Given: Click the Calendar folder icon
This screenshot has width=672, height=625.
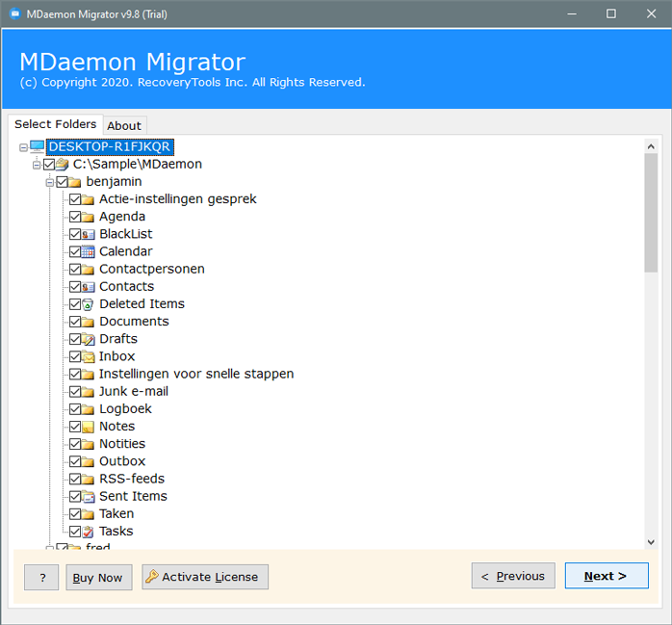Looking at the screenshot, I should [88, 251].
